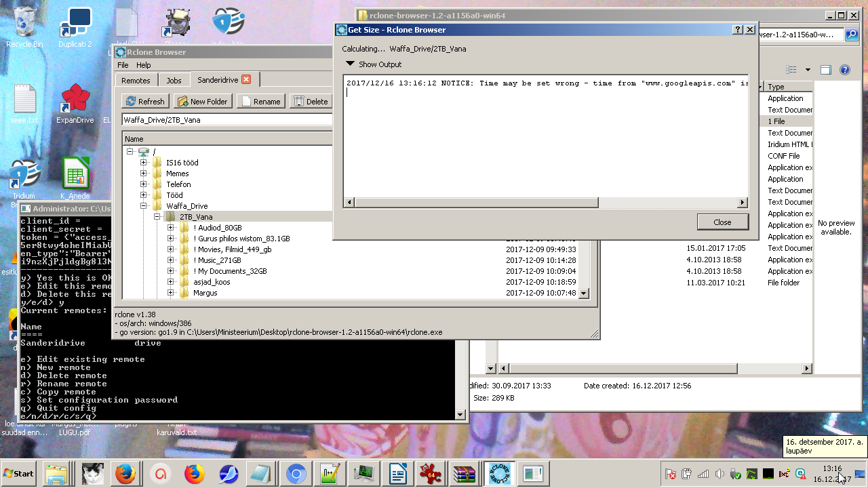This screenshot has height=488, width=868.
Task: Select the ! My Documents_32GB folder
Action: point(230,271)
